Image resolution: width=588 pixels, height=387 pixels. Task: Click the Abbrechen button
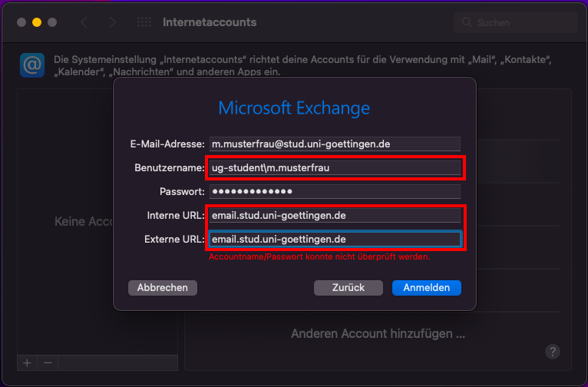coord(163,288)
